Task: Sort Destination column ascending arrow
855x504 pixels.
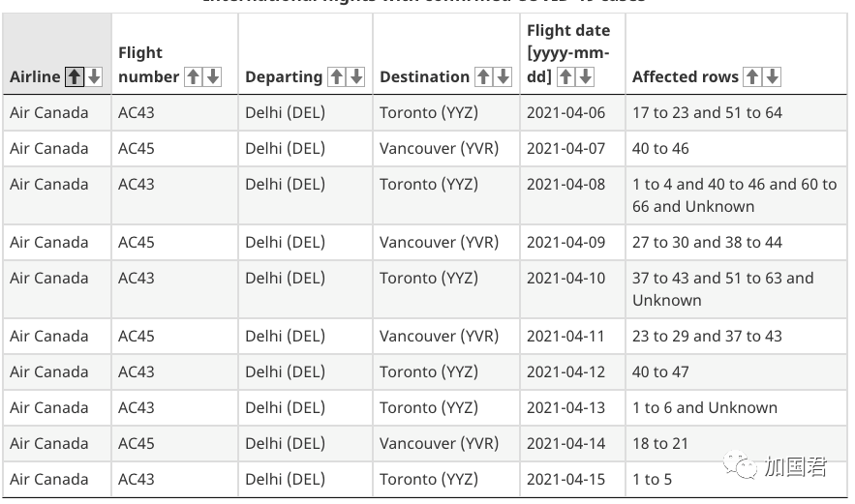Action: click(483, 76)
